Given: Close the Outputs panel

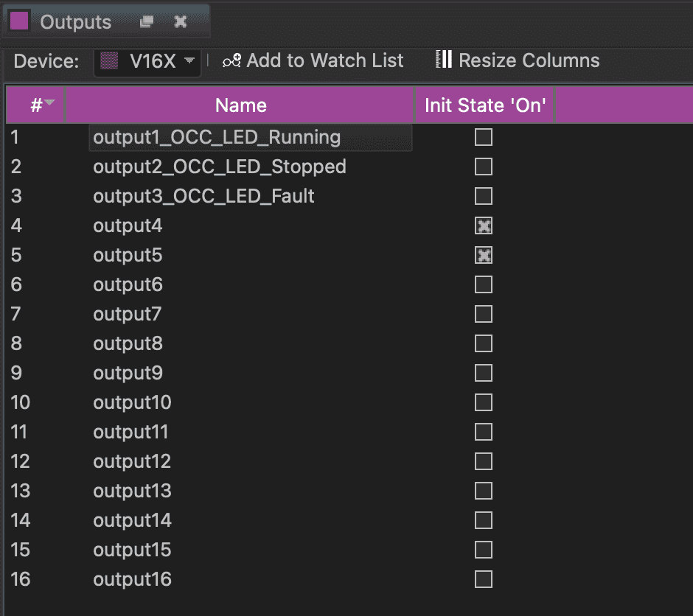Looking at the screenshot, I should (x=181, y=22).
